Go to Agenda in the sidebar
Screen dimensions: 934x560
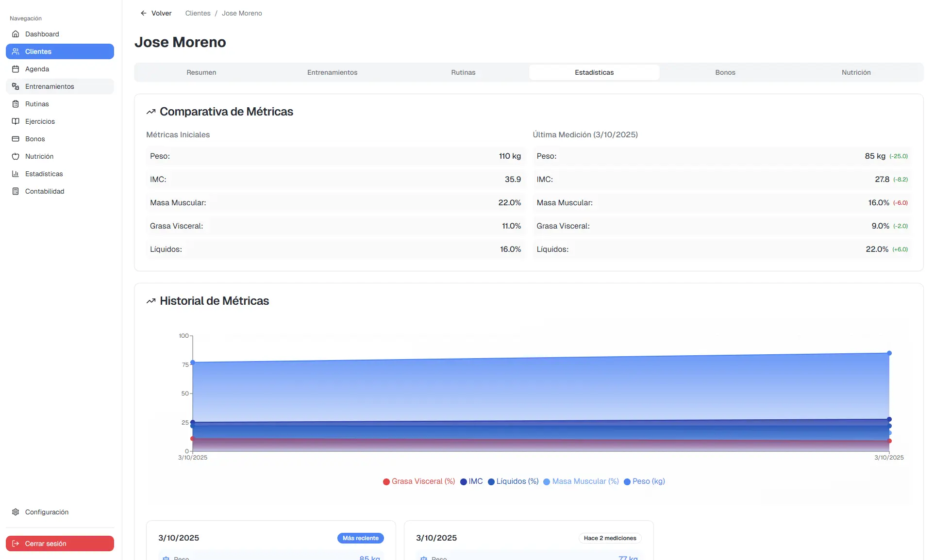tap(60, 69)
